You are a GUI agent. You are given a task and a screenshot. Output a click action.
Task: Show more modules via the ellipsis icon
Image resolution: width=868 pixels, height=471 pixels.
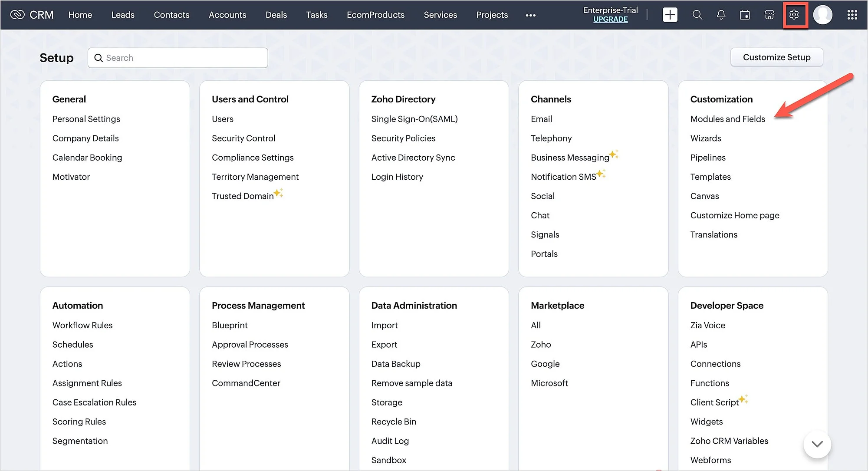pos(530,15)
